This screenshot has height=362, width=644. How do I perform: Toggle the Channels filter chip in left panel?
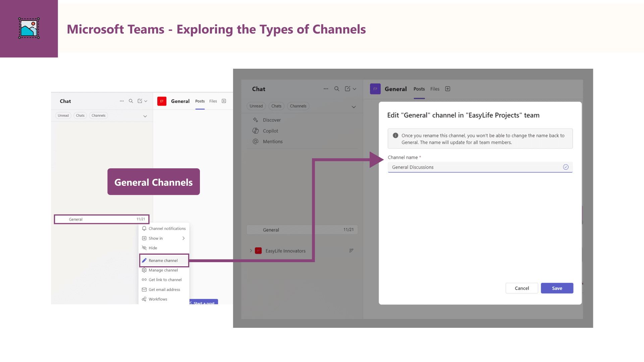tap(98, 115)
